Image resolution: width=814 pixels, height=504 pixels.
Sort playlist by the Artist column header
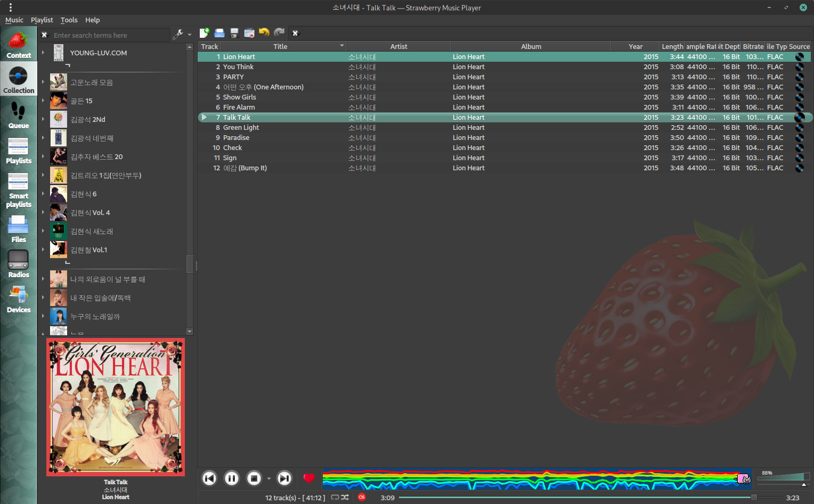[x=398, y=46]
